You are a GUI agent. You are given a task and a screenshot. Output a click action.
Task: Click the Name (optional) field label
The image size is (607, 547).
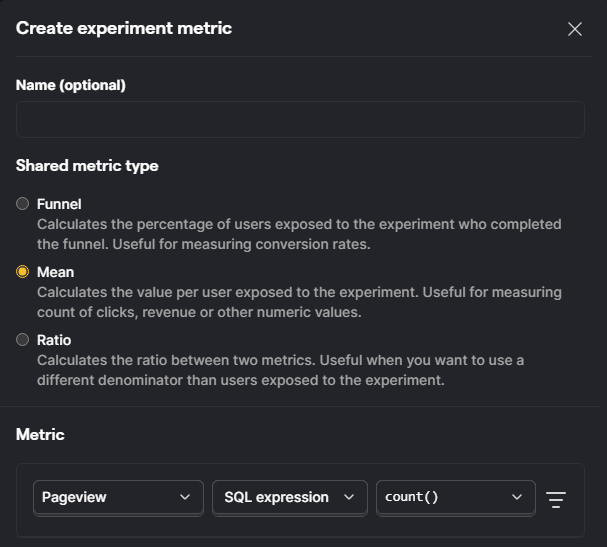click(71, 85)
